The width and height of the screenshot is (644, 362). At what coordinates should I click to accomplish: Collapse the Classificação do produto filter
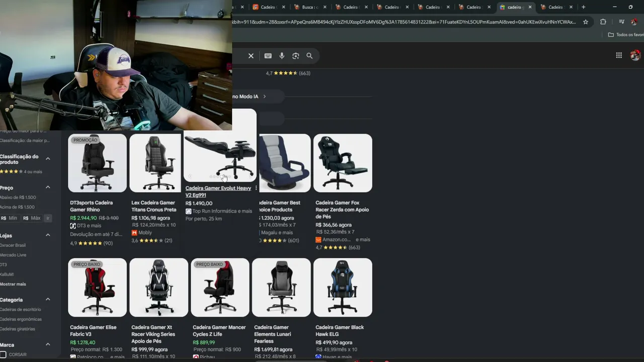point(48,159)
